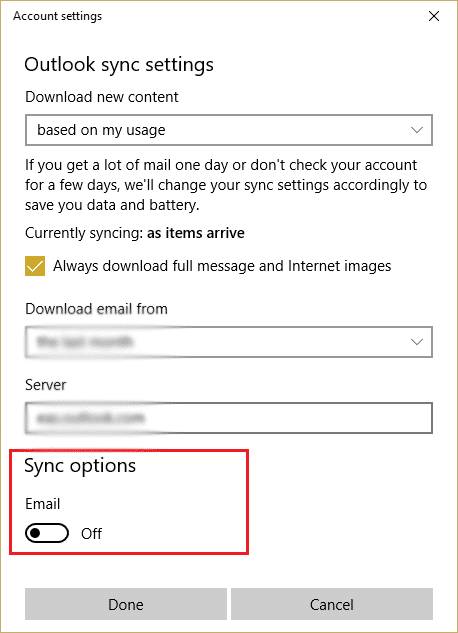
Task: Open the Download email from dropdown
Action: pos(229,342)
